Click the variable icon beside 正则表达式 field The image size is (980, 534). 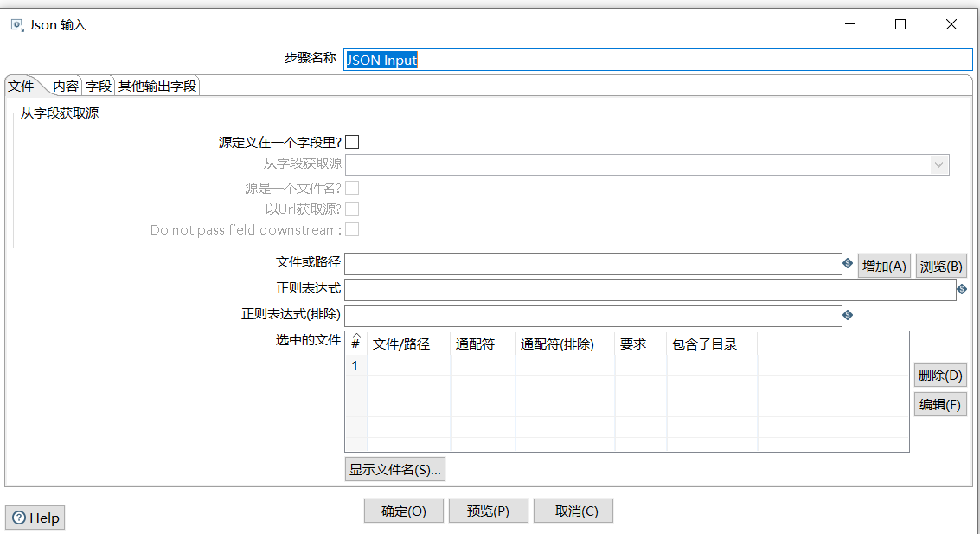point(962,289)
